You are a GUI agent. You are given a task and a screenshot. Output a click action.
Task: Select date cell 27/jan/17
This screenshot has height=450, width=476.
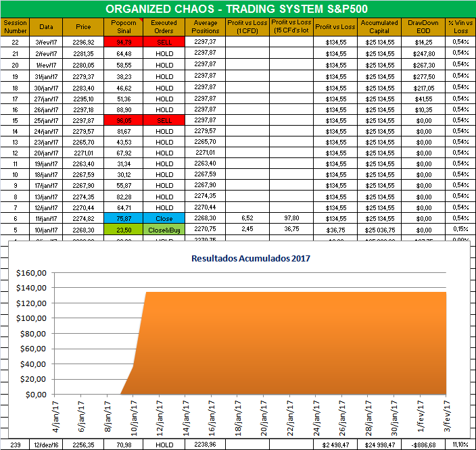point(46,99)
